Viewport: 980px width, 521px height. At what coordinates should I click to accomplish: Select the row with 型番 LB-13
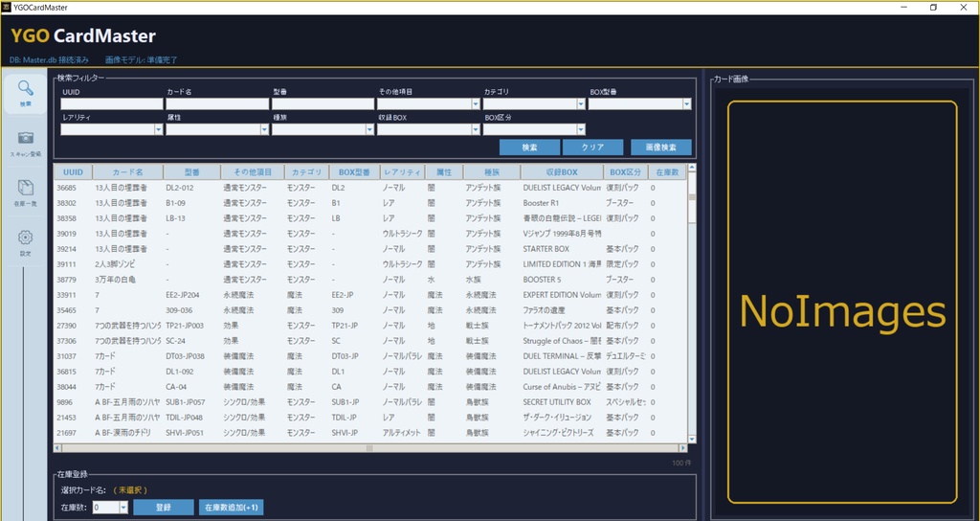(x=370, y=218)
